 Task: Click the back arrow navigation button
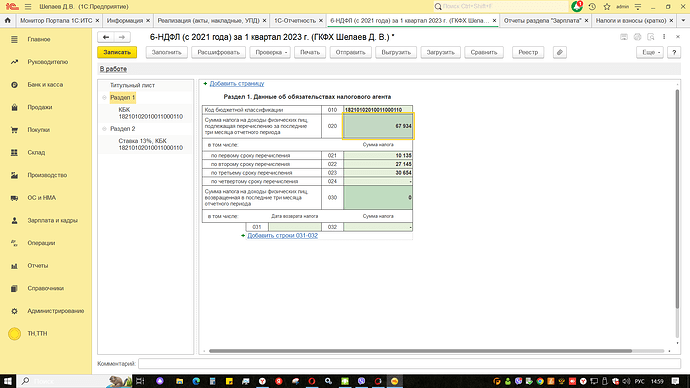(x=106, y=37)
